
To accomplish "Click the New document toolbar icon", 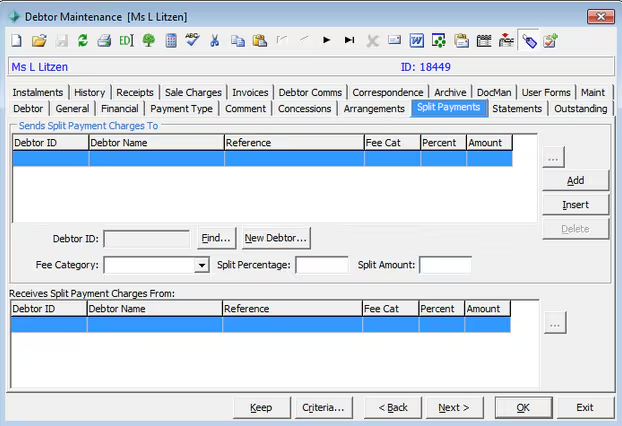I will [17, 41].
